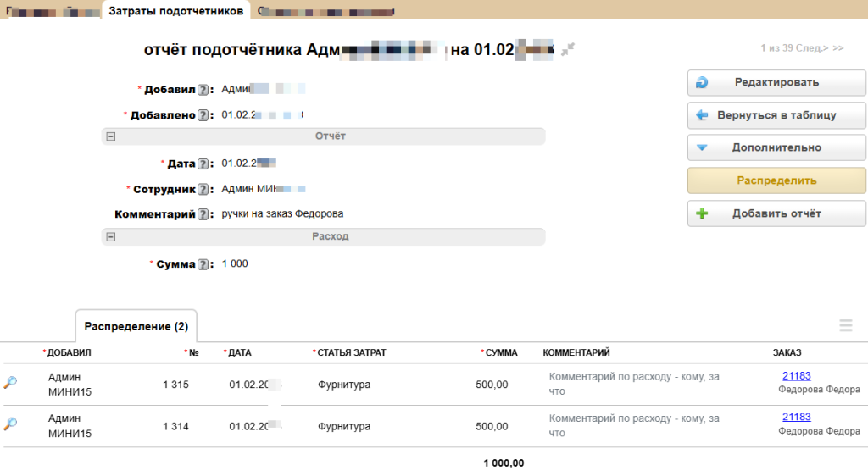
Task: Click the Добавить отчёт button
Action: [x=776, y=213]
